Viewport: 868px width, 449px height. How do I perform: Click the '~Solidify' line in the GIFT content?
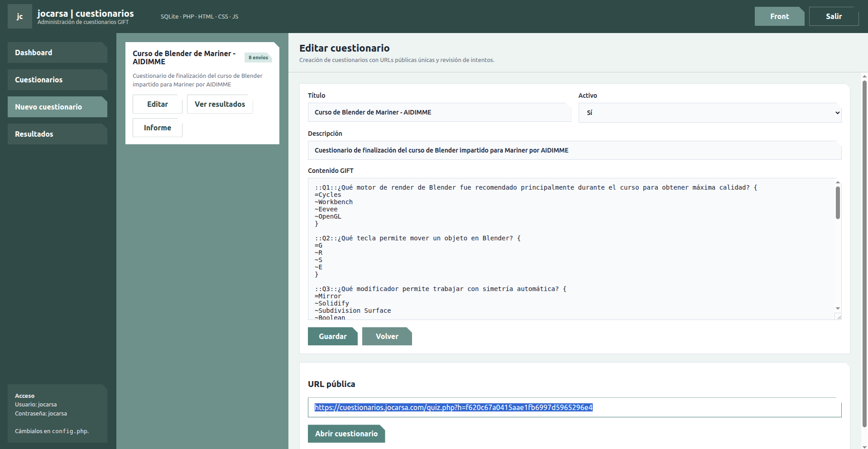[332, 303]
